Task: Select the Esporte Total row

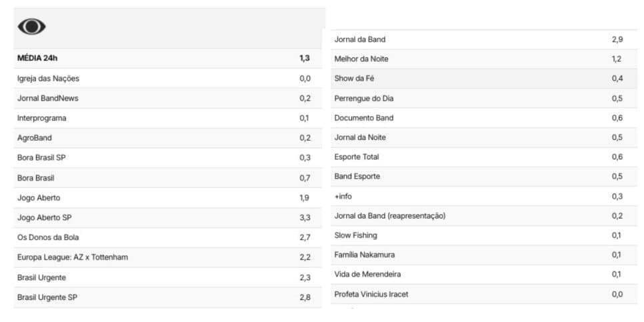Action: point(484,157)
